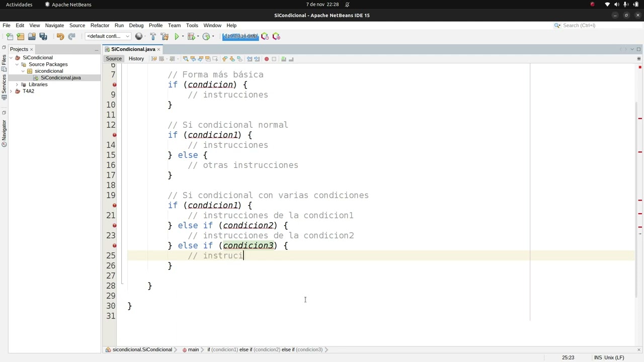Open the Files side tab
This screenshot has height=362, width=644.
4,62
